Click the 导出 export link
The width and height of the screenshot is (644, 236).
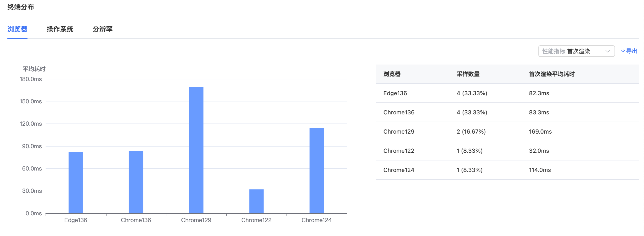[629, 51]
